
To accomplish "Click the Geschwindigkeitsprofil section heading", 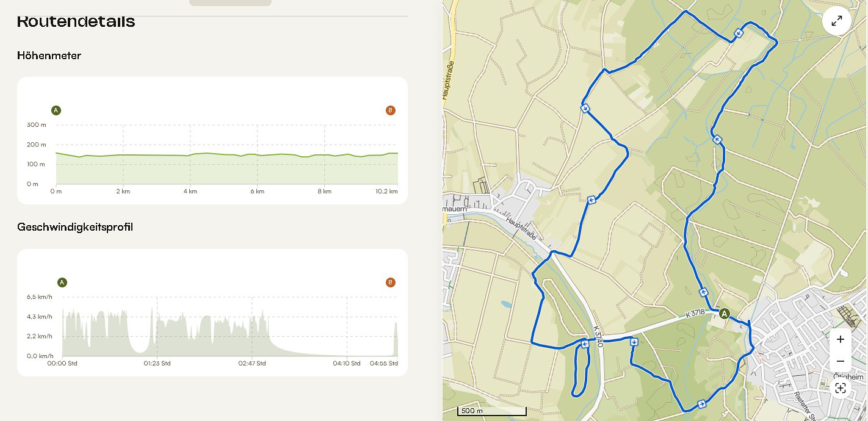I will [75, 227].
